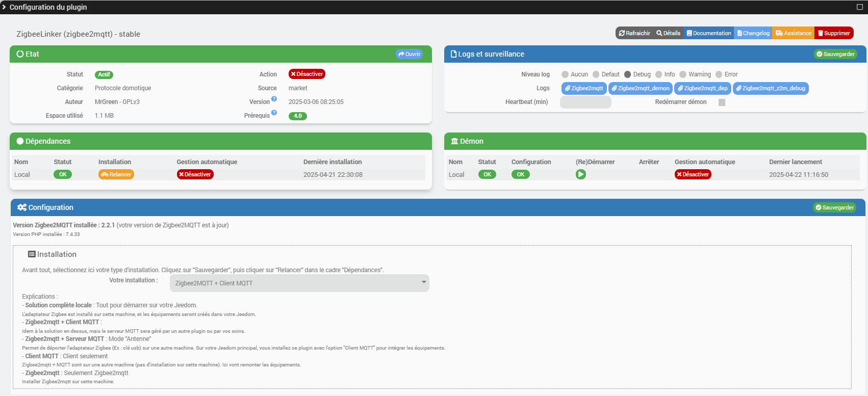Open plugin Détails
Screen dimensions: 868x396
(x=668, y=33)
